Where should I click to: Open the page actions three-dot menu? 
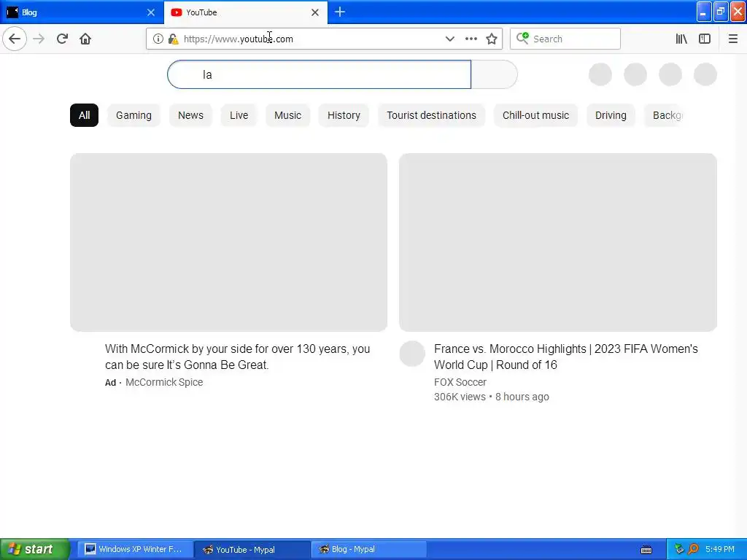click(x=471, y=39)
